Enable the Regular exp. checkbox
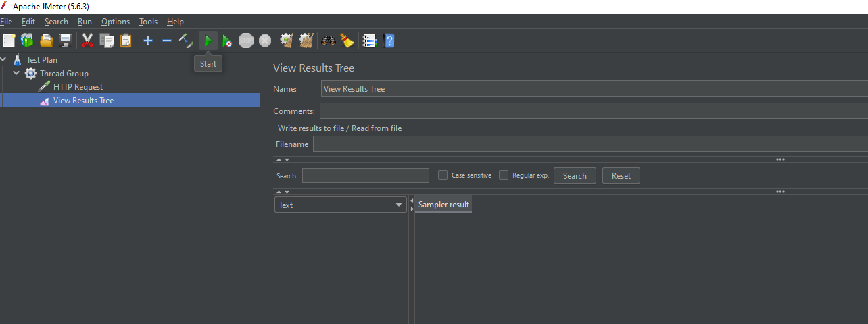This screenshot has height=324, width=868. click(x=504, y=175)
